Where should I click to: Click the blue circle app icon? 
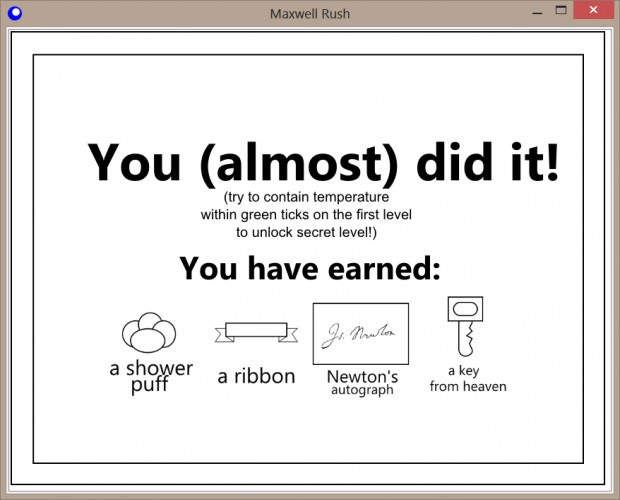15,13
